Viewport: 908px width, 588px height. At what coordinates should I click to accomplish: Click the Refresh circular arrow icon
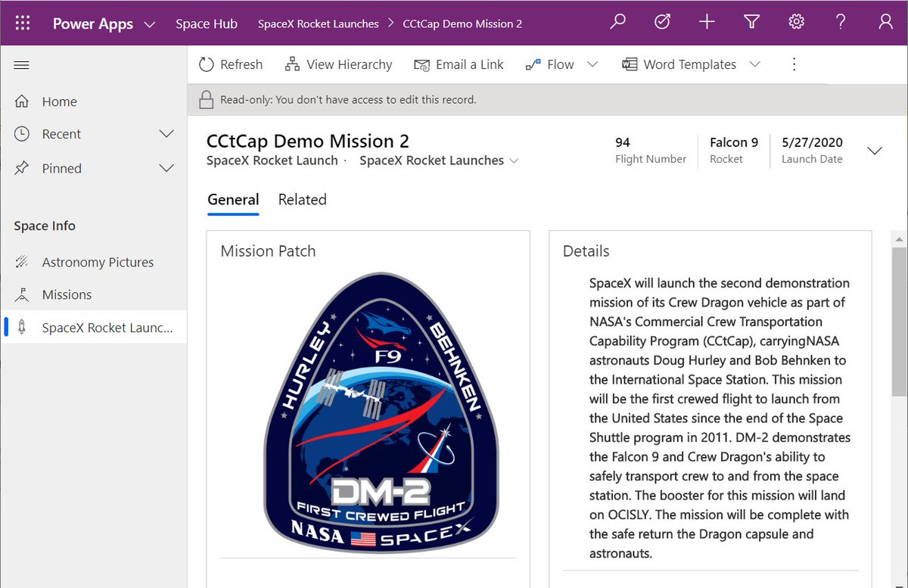pos(206,64)
